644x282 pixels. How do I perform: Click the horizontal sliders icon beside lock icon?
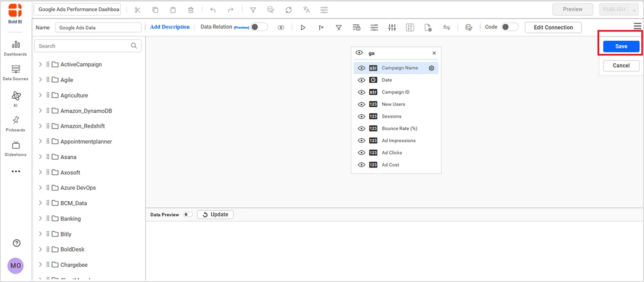374,27
